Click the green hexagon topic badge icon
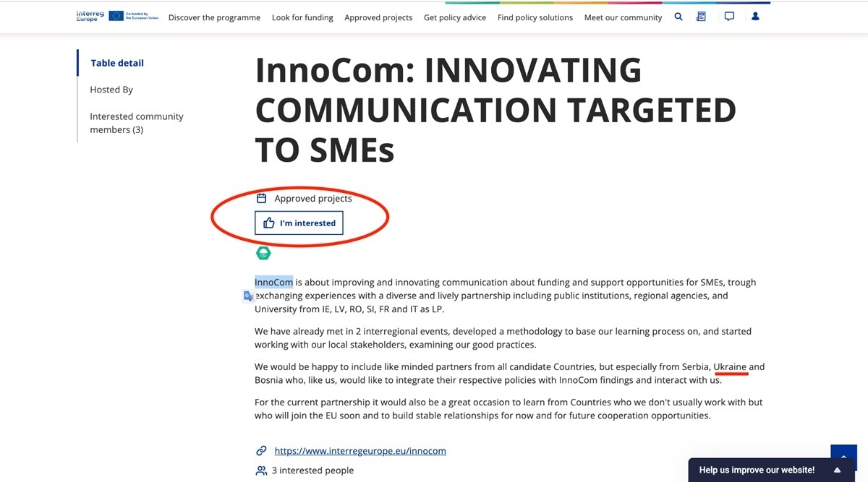Screen dimensions: 868x482 click(263, 253)
